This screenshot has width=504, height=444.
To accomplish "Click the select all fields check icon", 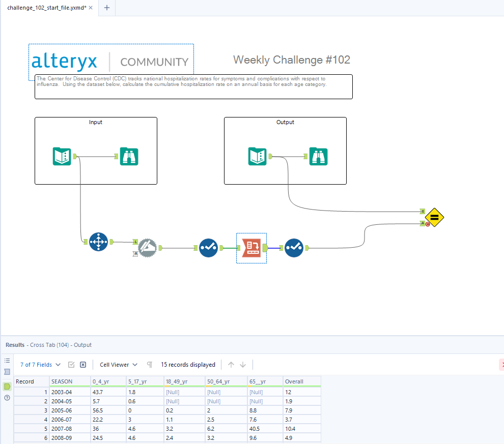I will pos(71,365).
